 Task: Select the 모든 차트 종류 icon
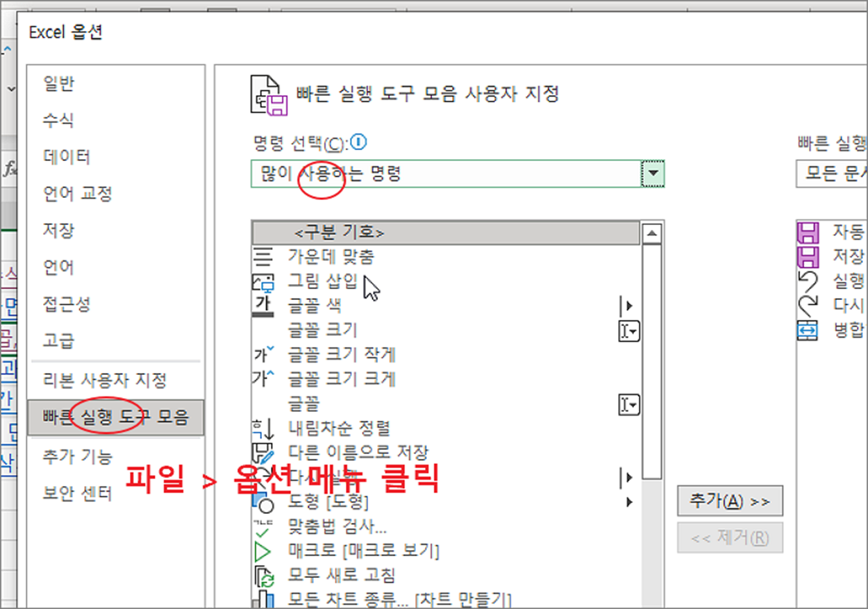[x=263, y=599]
